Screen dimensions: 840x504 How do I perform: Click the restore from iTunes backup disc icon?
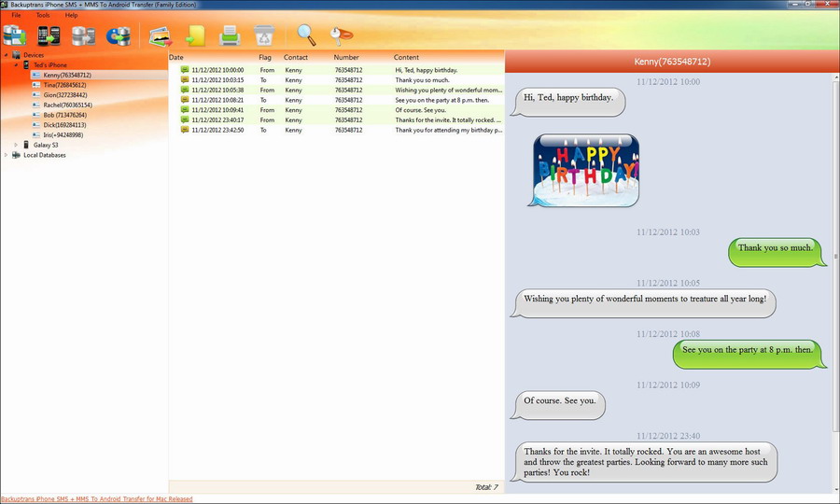(119, 35)
